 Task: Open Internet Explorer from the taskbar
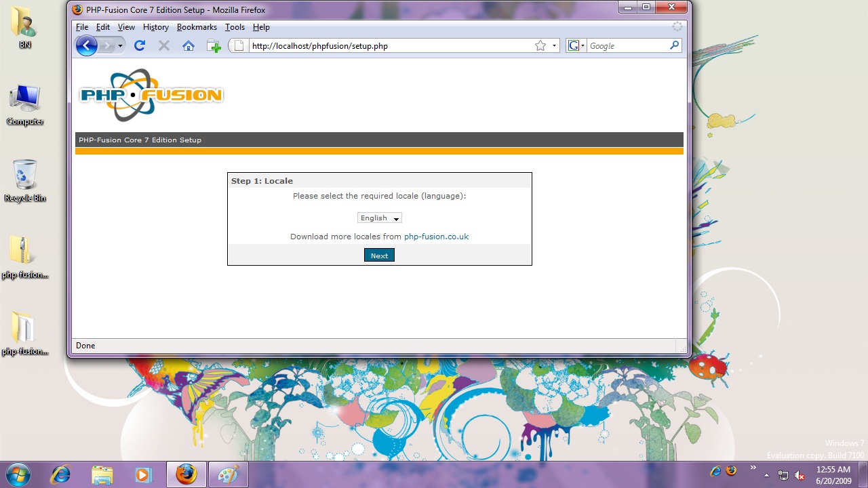[60, 474]
